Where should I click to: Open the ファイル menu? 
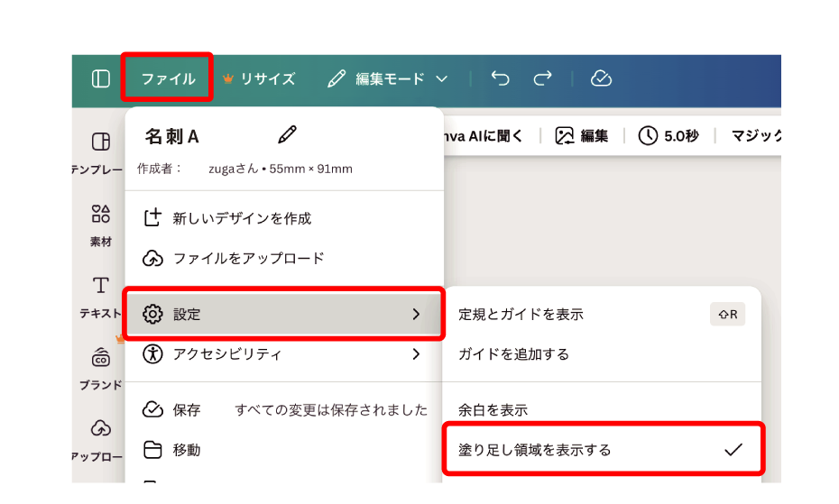pyautogui.click(x=168, y=78)
